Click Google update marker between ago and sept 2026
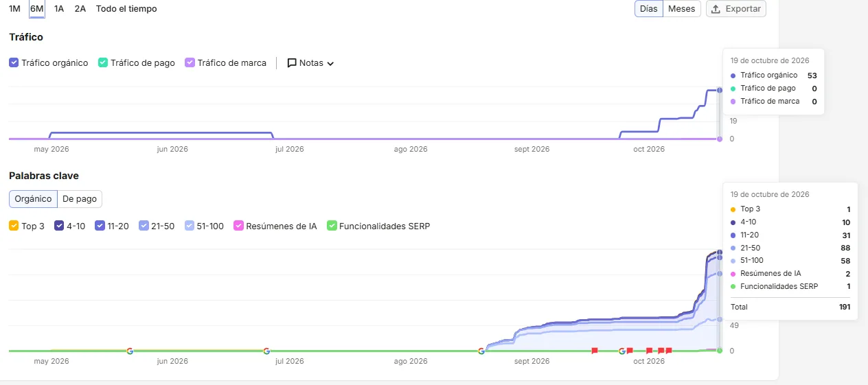The width and height of the screenshot is (868, 385). (481, 351)
